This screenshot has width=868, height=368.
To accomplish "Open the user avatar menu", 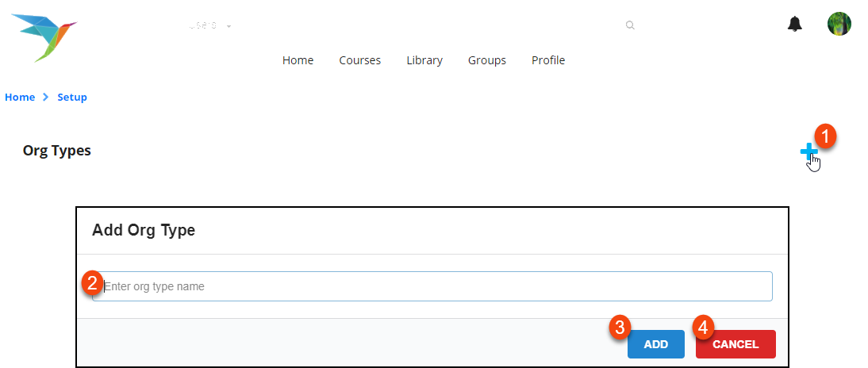I will tap(839, 24).
